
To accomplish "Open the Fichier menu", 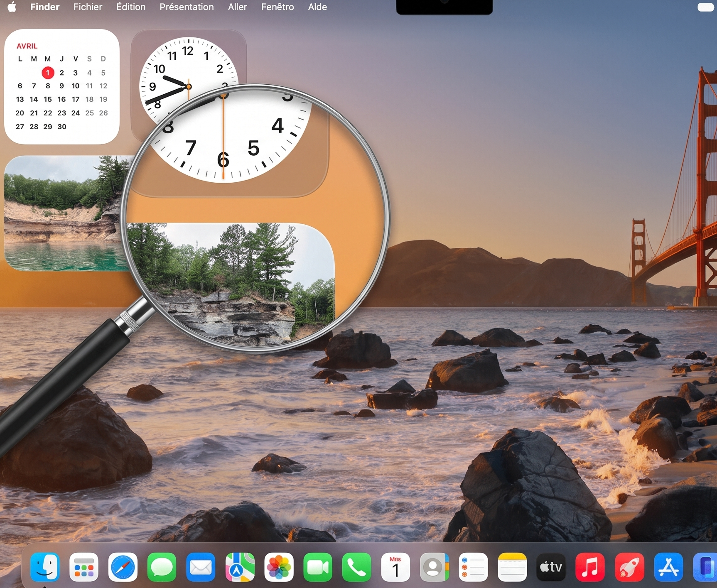I will (x=88, y=7).
